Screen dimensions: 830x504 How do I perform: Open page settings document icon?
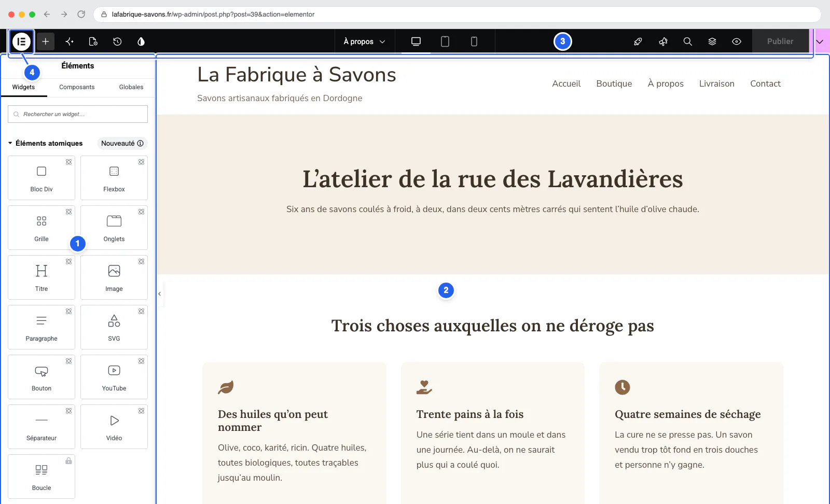point(93,41)
